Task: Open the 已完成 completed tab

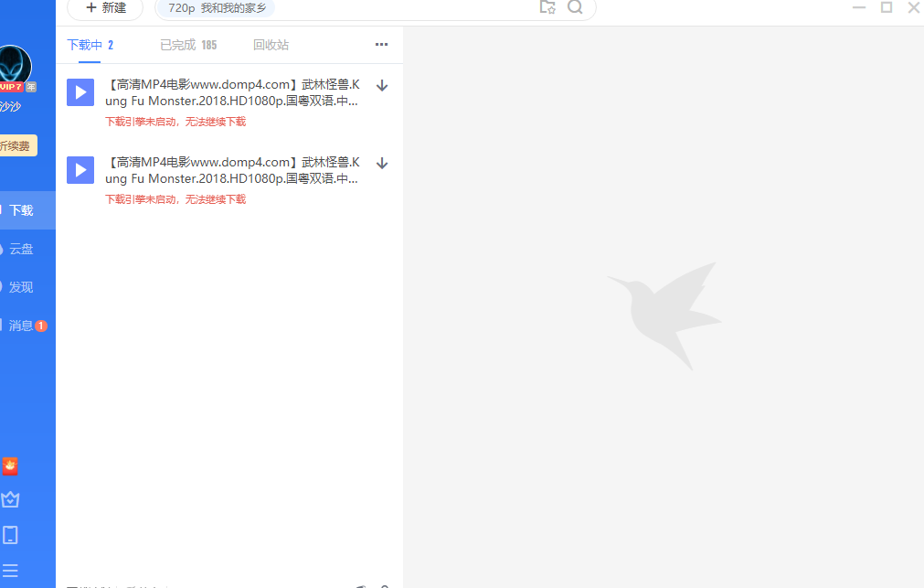Action: 188,45
